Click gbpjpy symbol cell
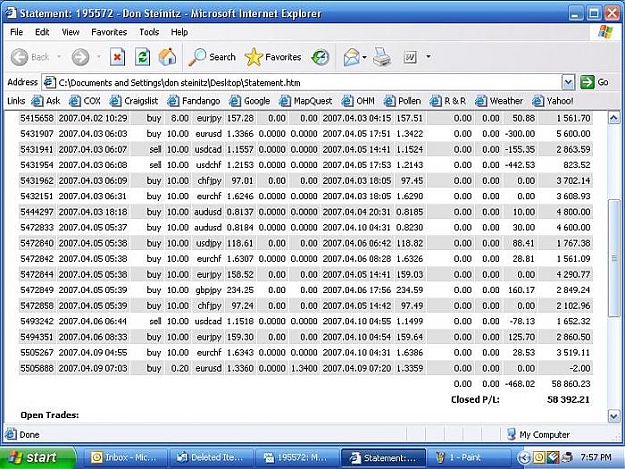 208,290
